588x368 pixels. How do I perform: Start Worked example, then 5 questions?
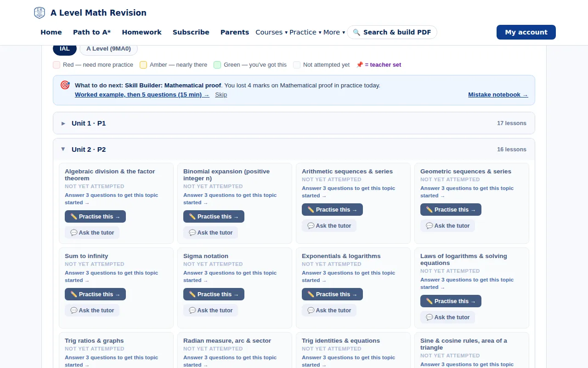142,95
